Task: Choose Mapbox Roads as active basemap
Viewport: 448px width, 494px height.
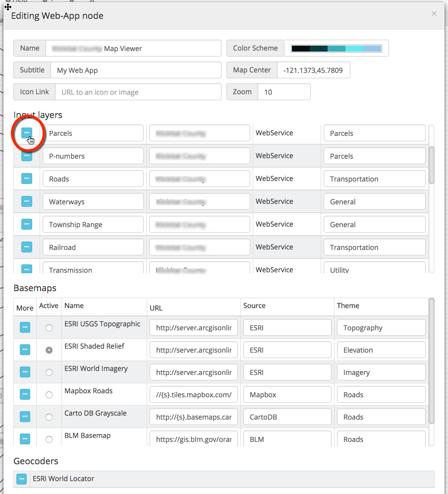Action: (x=49, y=395)
